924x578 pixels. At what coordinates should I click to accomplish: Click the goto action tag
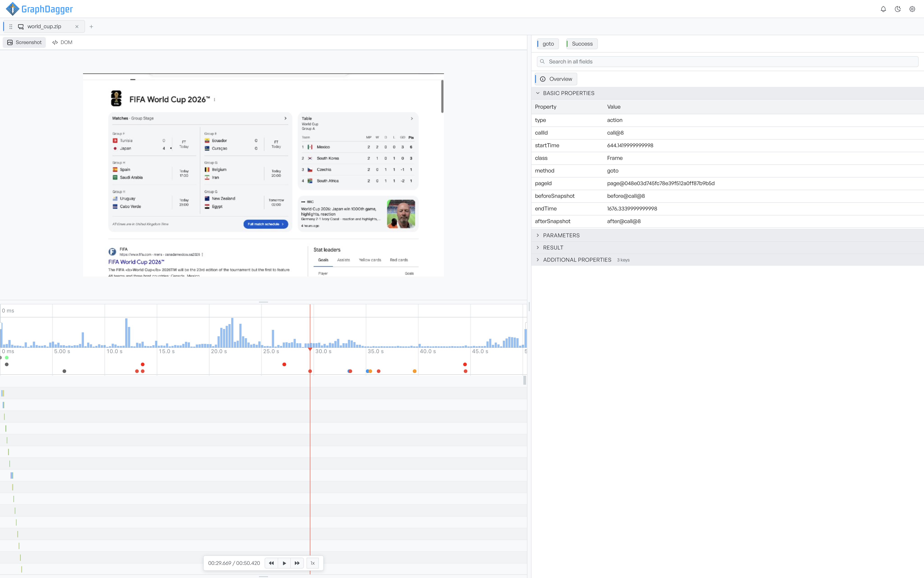tap(548, 44)
